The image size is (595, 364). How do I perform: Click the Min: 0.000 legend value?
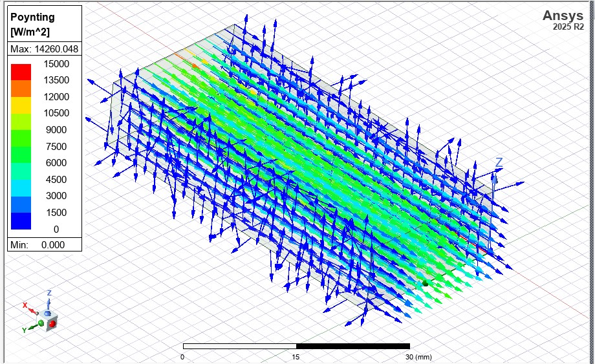(x=44, y=245)
